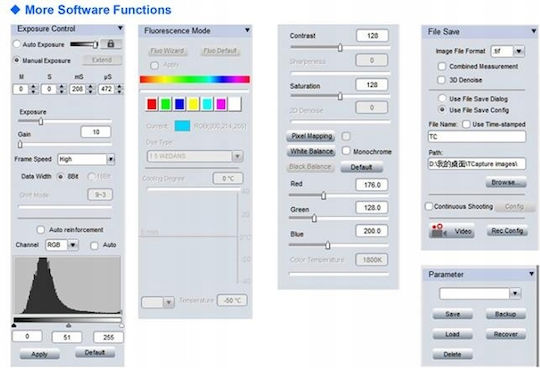This screenshot has height=368, width=540.
Task: Select the magenta fluorescence color swatch
Action: pyautogui.click(x=221, y=104)
